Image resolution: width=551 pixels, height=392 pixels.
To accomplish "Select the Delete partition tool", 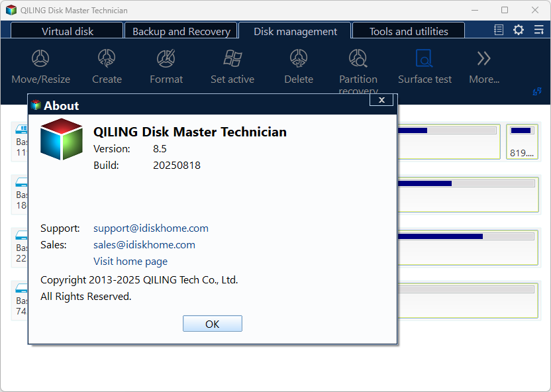I will [x=299, y=67].
